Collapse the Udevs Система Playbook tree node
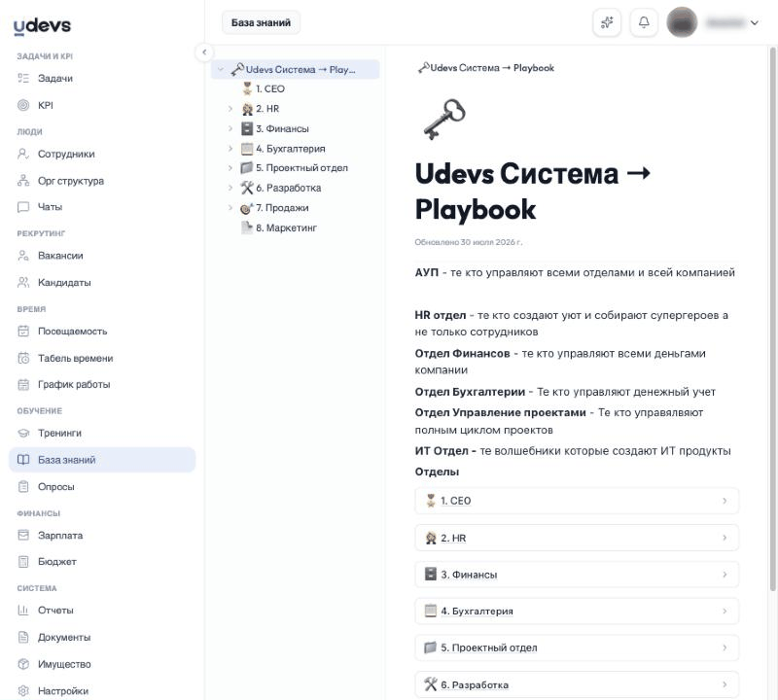Viewport: 778px width, 700px height. 221,69
